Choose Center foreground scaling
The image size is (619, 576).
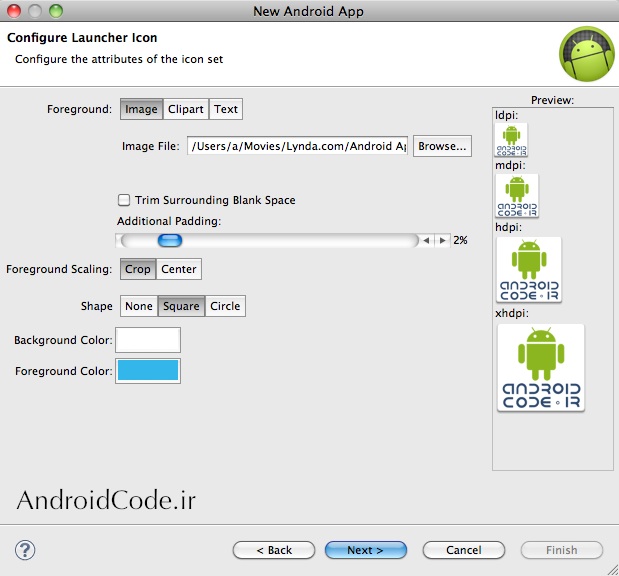[179, 269]
